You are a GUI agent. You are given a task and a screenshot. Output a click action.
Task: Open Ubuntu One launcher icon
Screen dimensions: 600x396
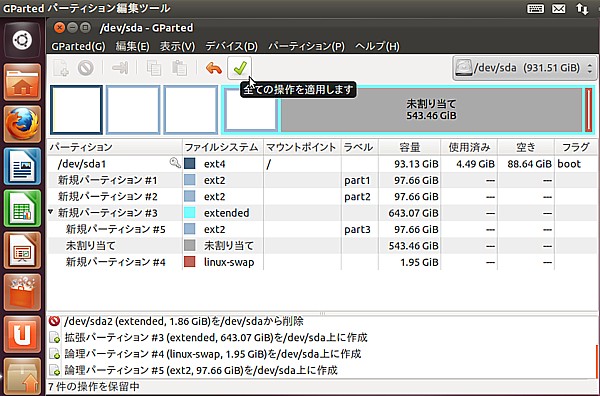tap(22, 335)
